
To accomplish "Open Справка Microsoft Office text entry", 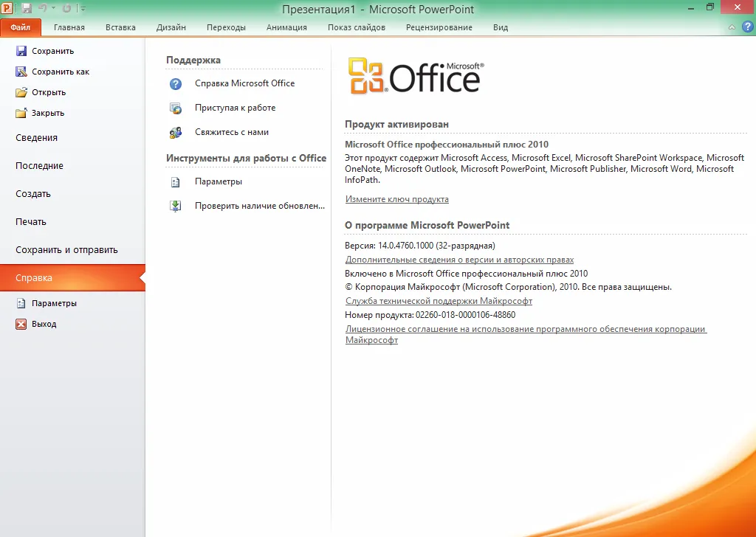I will coord(244,83).
